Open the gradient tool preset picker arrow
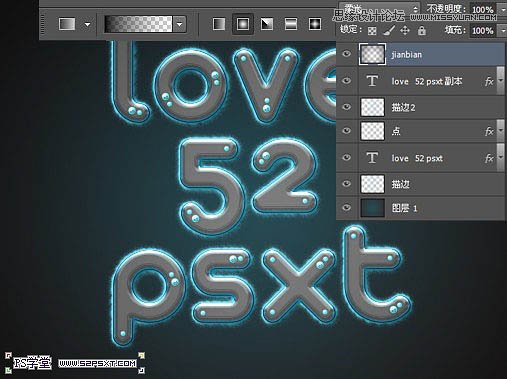 [x=87, y=24]
